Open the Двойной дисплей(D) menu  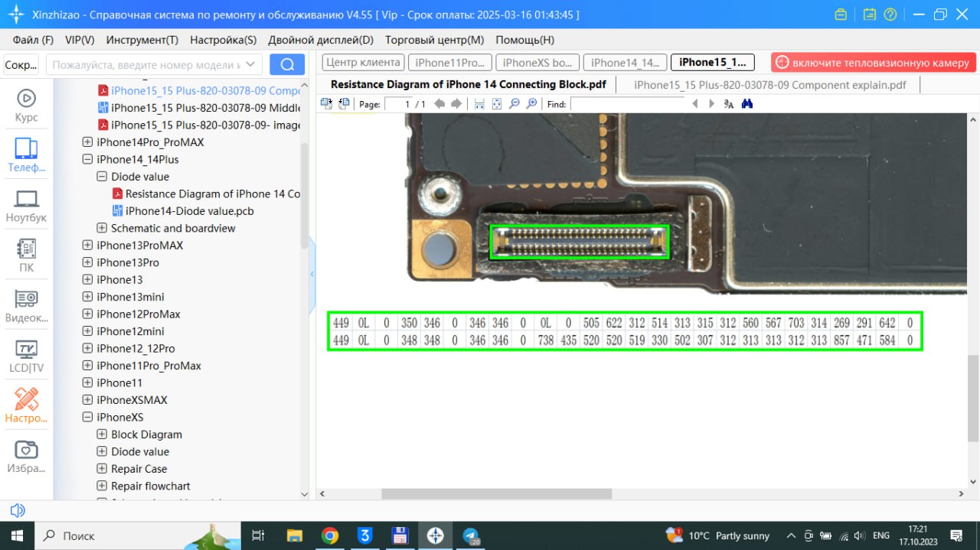pyautogui.click(x=321, y=40)
